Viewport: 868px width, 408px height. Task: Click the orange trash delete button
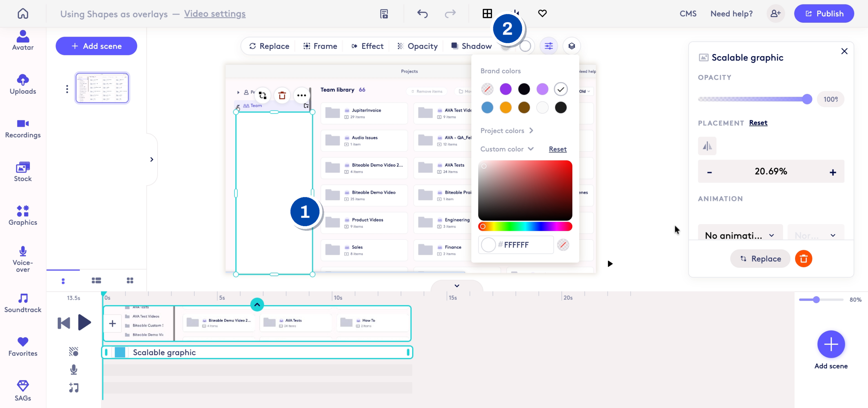coord(804,259)
